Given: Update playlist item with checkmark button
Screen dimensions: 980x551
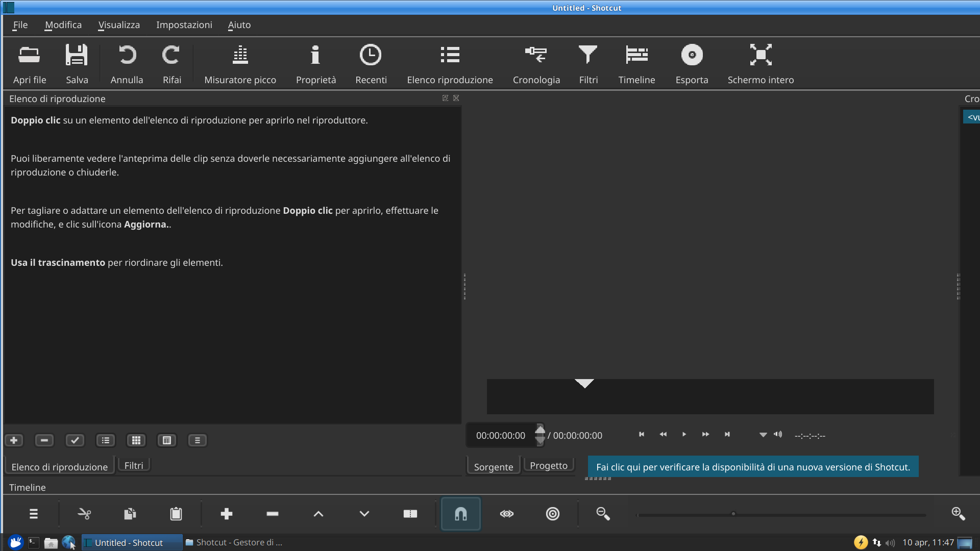Looking at the screenshot, I should pos(75,440).
